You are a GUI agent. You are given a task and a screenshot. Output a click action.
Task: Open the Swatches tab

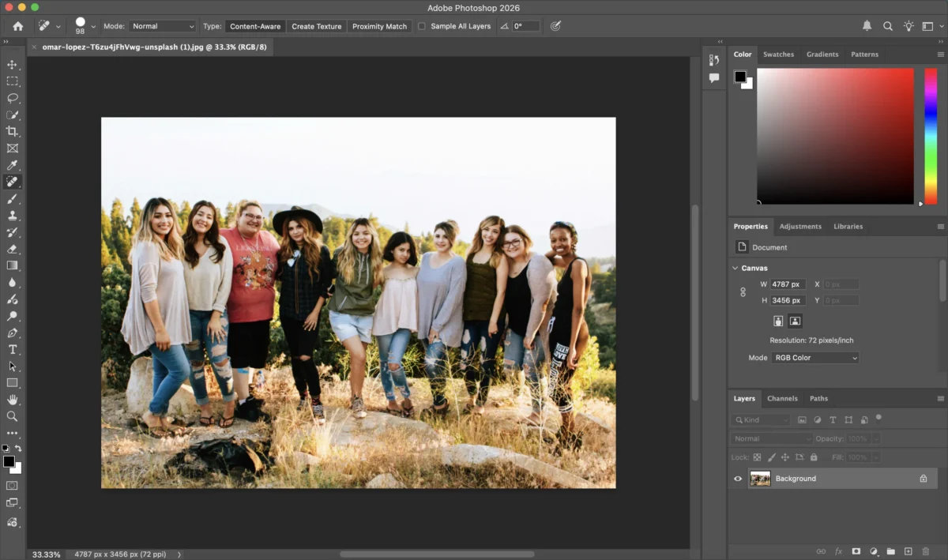click(779, 54)
